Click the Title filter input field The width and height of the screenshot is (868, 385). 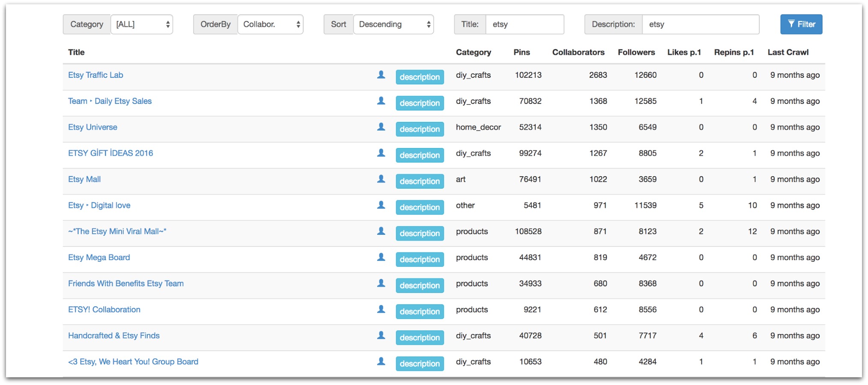(525, 24)
